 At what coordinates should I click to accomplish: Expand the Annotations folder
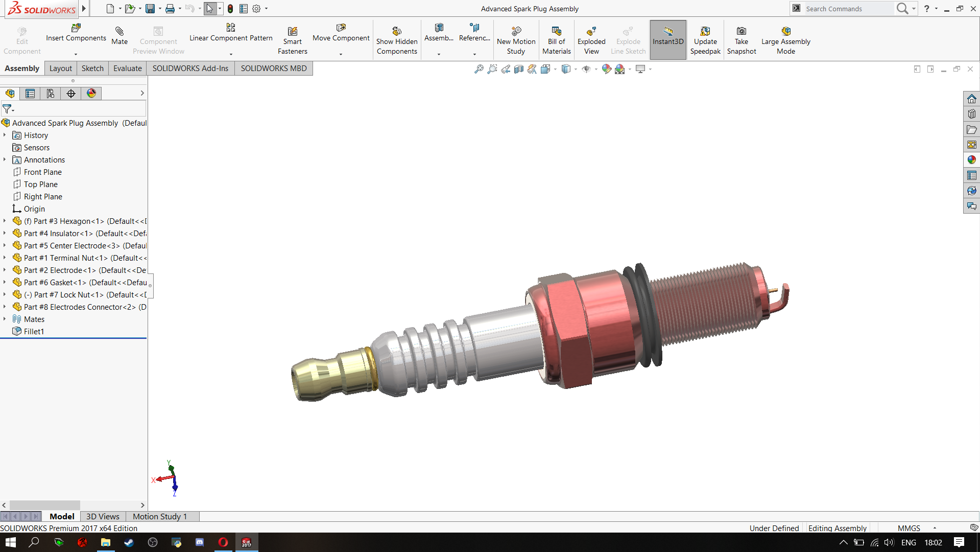(5, 160)
